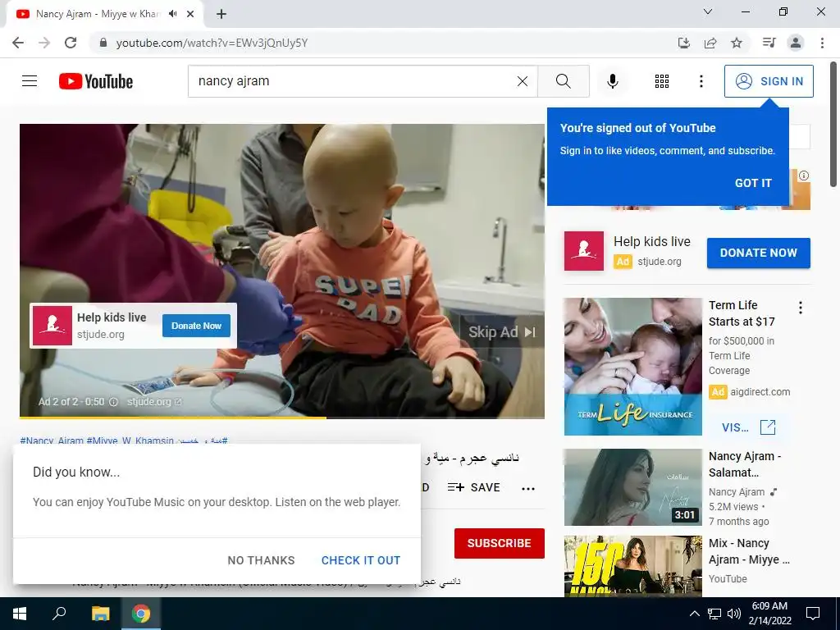Show hidden system tray icons
This screenshot has width=840, height=630.
click(694, 614)
